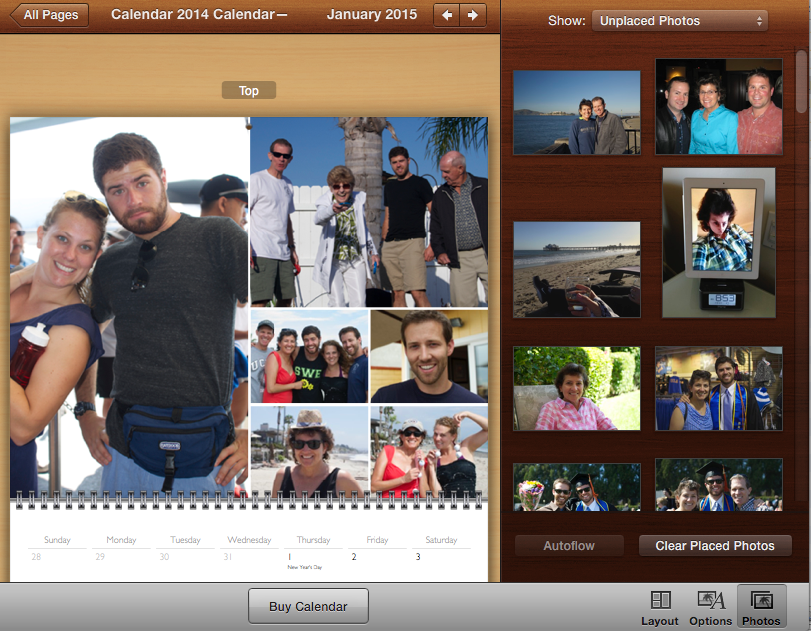Click the photo panel vertical scrollbar
This screenshot has width=811, height=631.
tap(802, 90)
